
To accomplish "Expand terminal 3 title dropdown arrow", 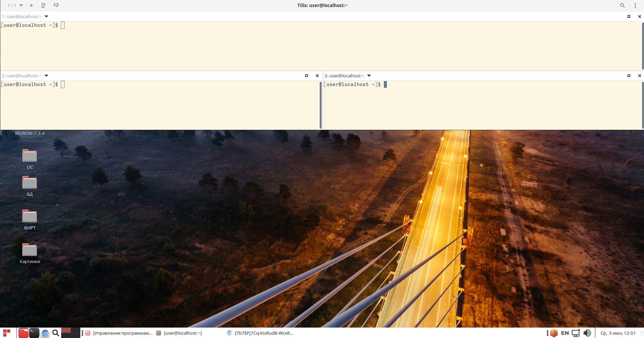I will (369, 76).
